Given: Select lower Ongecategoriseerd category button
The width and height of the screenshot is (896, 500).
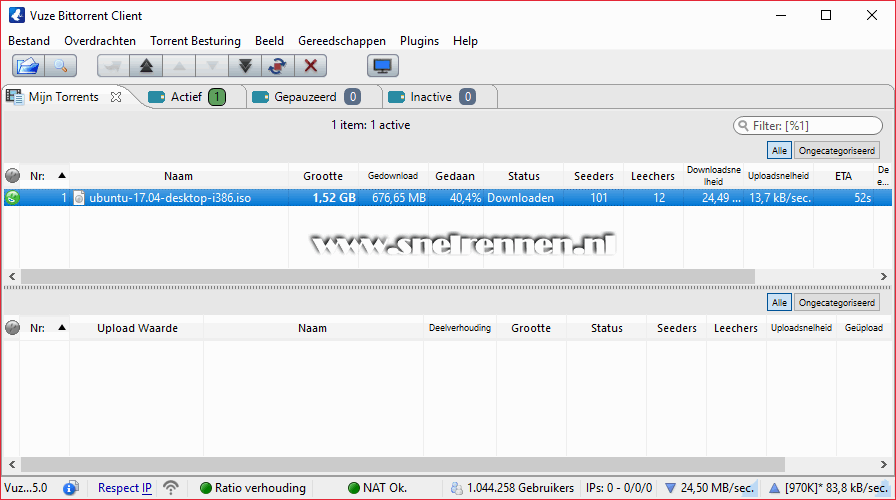Looking at the screenshot, I should [x=837, y=303].
